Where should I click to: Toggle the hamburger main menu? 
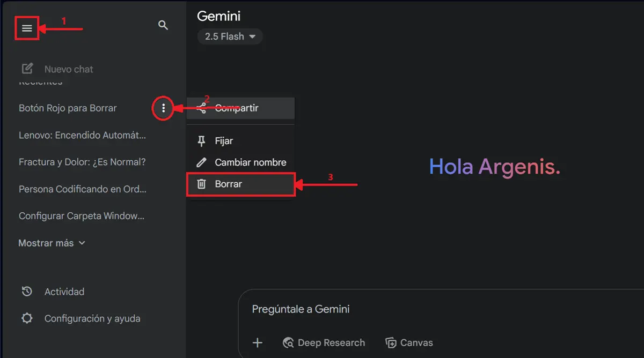point(27,28)
